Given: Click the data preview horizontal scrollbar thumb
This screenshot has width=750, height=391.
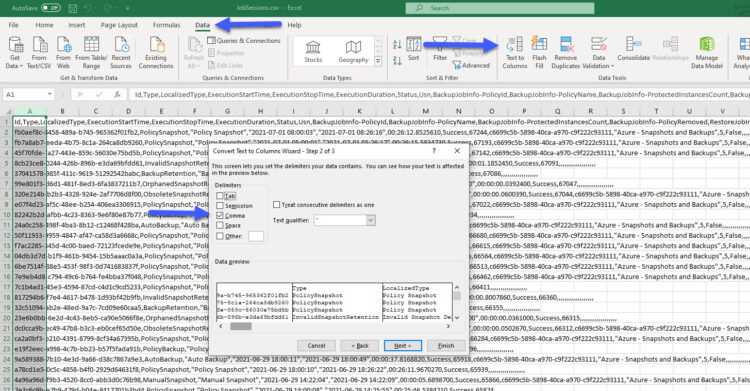Looking at the screenshot, I should [x=241, y=326].
